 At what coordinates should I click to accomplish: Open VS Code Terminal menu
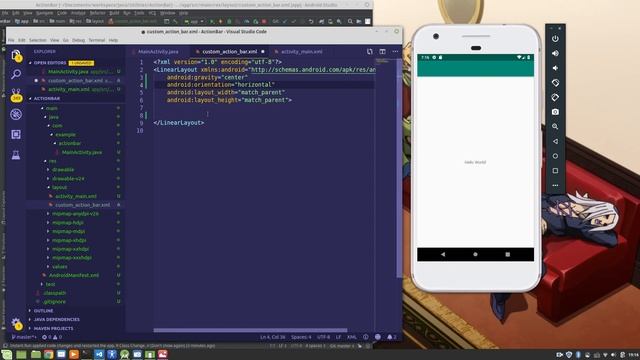[x=97, y=40]
